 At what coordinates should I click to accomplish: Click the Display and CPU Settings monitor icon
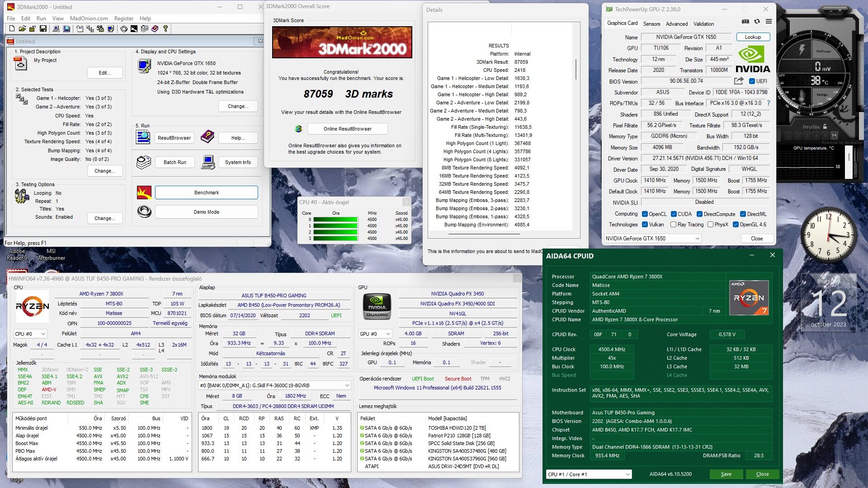144,66
